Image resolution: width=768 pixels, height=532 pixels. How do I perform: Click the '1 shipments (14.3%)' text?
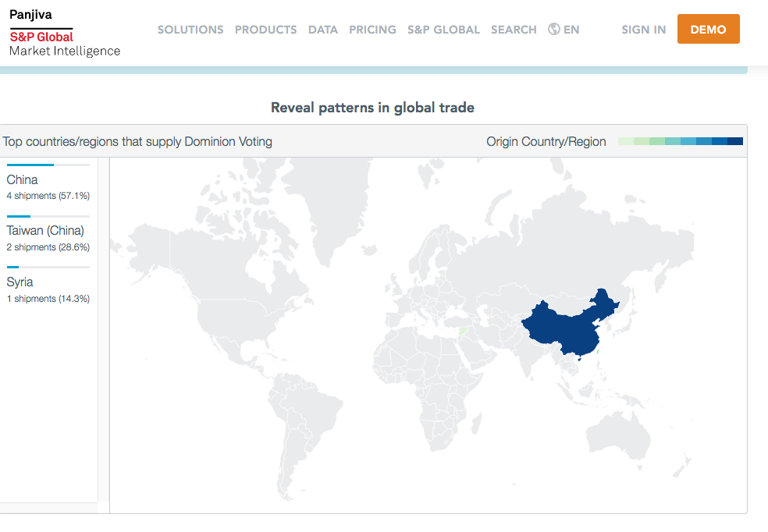(x=48, y=299)
